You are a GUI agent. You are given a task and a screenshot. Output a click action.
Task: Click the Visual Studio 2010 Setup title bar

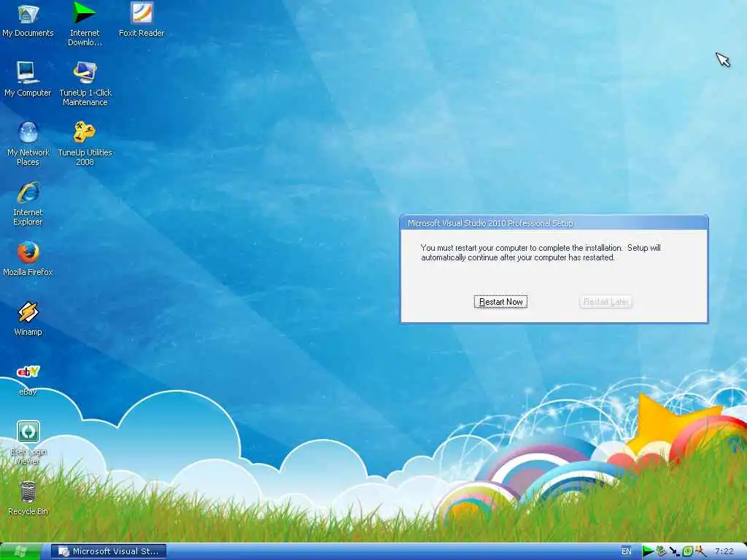tap(554, 223)
